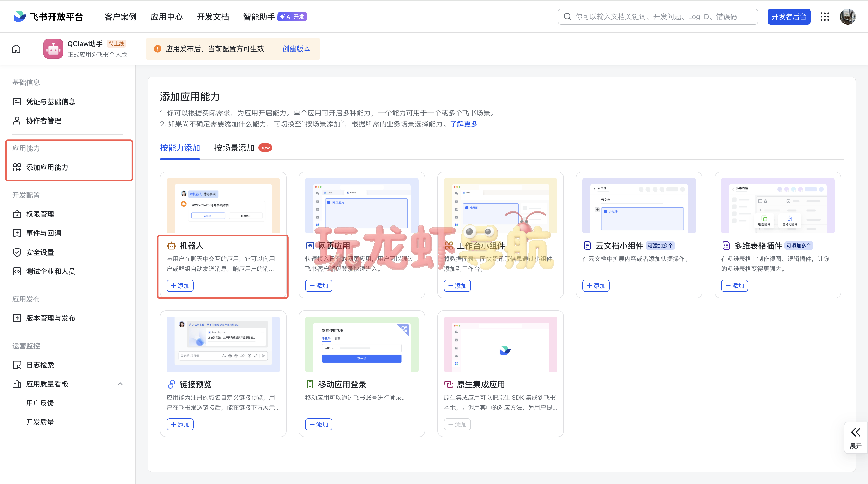This screenshot has height=484, width=868.
Task: Open the user profile avatar
Action: pyautogui.click(x=848, y=17)
